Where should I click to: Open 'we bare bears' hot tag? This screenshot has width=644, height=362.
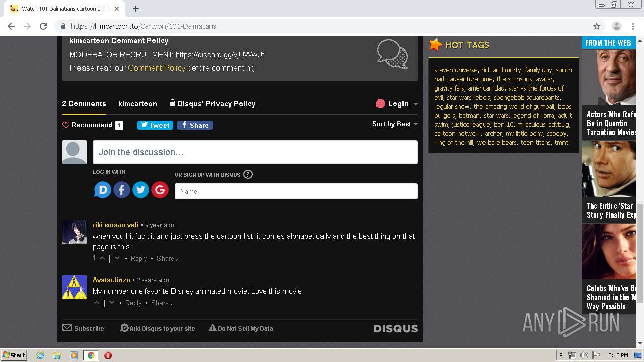pos(497,143)
